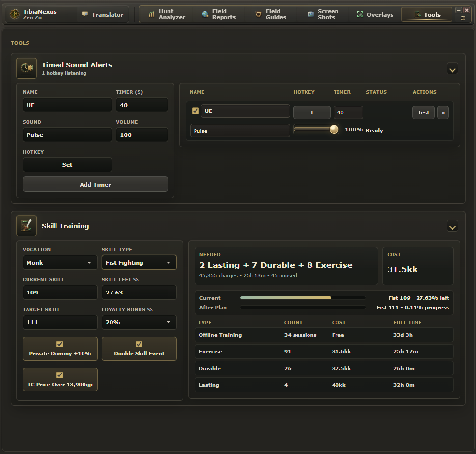
Task: Click the Target Skill input field
Action: pyautogui.click(x=60, y=322)
